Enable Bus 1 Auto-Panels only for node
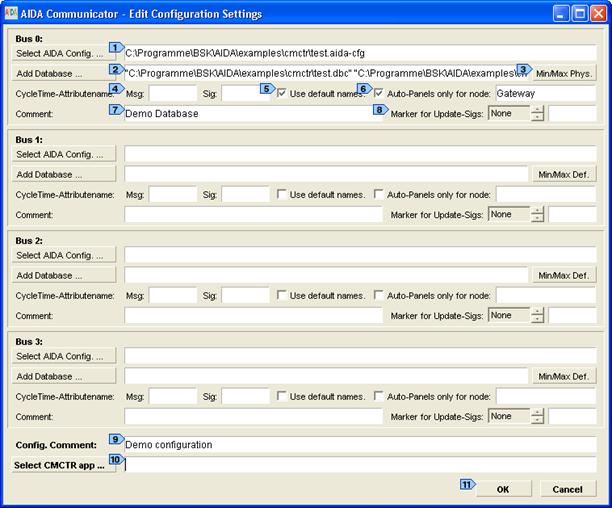 coord(378,194)
